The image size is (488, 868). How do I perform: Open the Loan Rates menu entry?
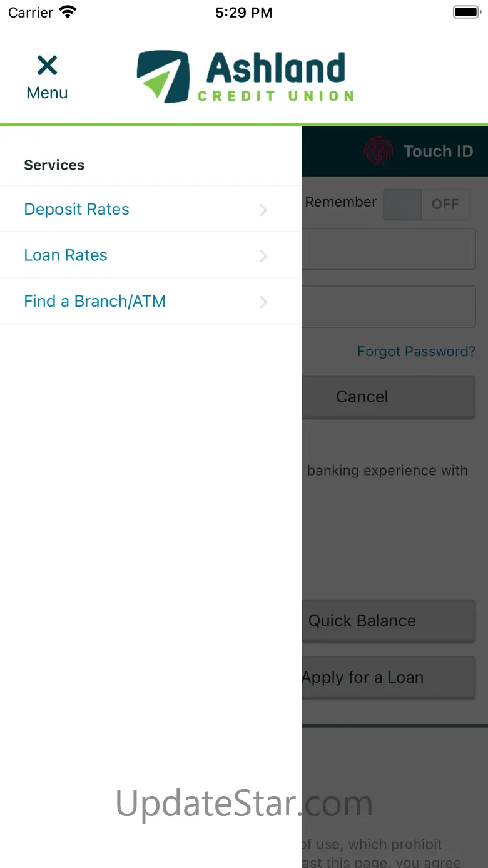click(x=66, y=255)
